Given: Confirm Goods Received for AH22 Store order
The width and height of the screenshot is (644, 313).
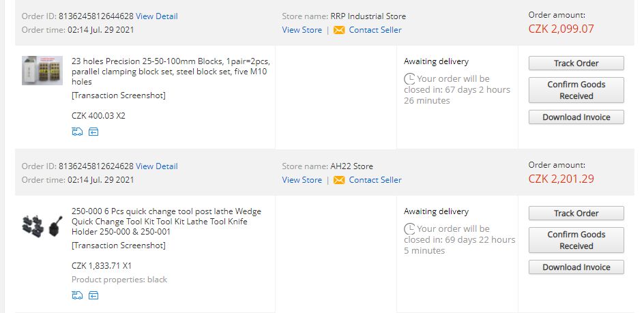Looking at the screenshot, I should coord(576,240).
